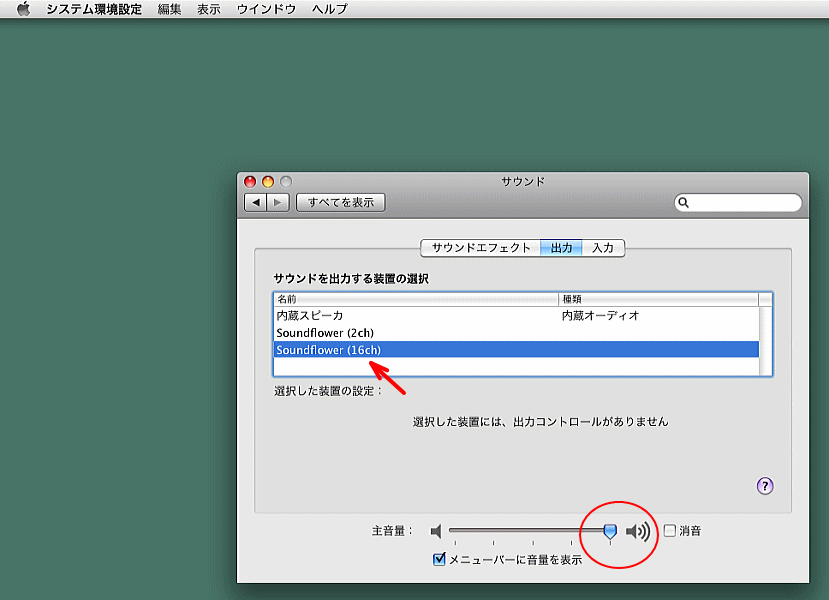The height and width of the screenshot is (600, 829).
Task: Open the 編集 menu
Action: 169,9
